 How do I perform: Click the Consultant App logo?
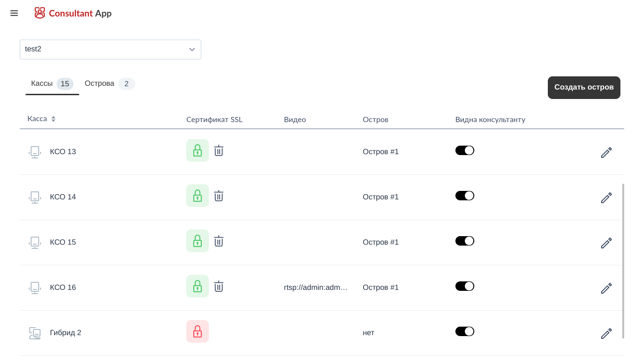tap(73, 13)
